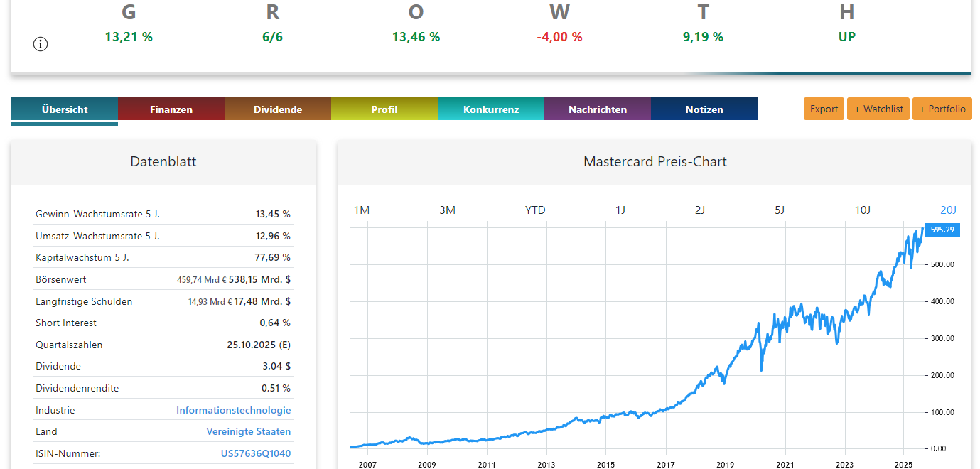
Task: Click the info icon beside GROWTH scores
Action: (x=41, y=44)
